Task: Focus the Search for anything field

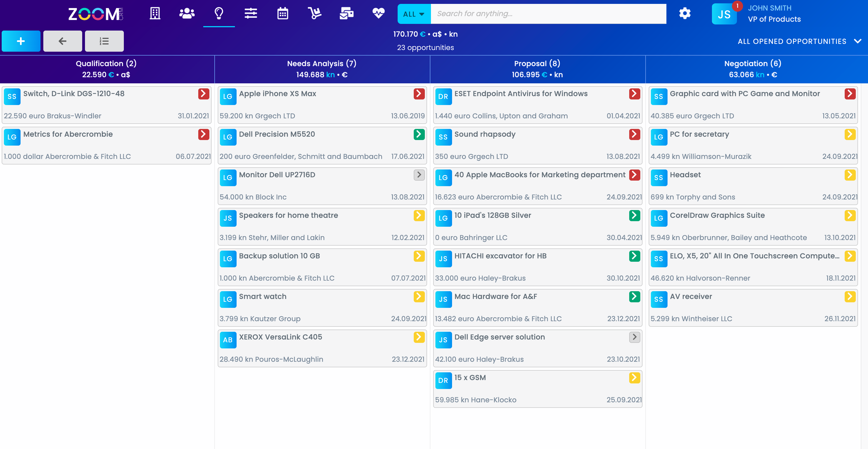Action: [548, 14]
